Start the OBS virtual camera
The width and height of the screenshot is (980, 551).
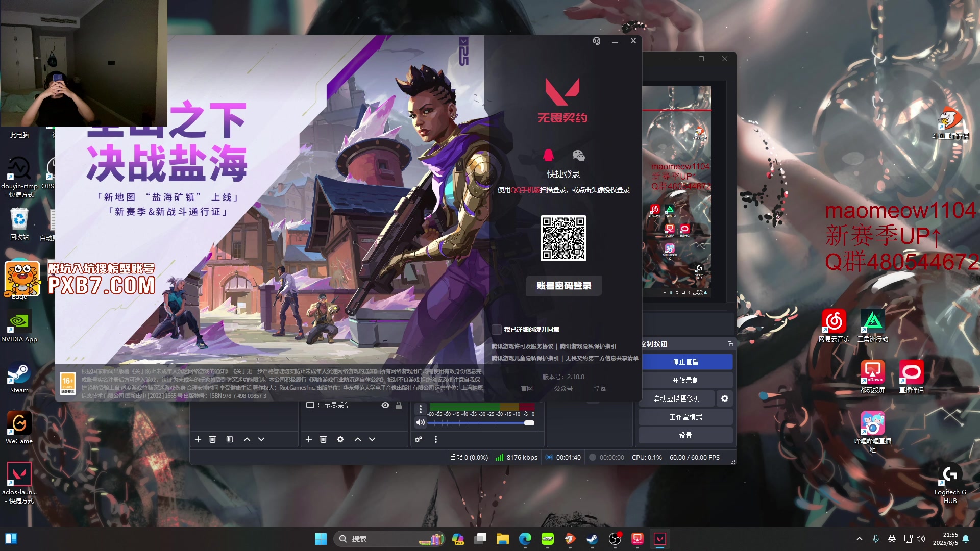[676, 398]
